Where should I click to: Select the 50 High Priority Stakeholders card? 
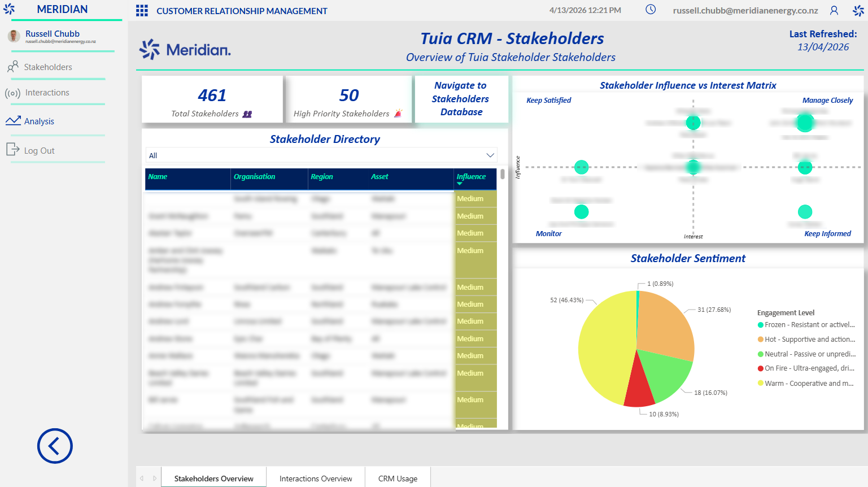coord(349,99)
